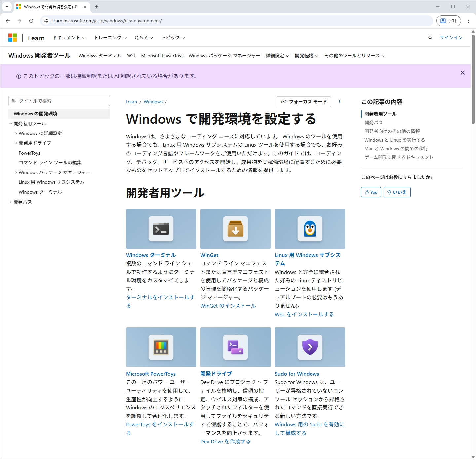Close the current browser tab
Screen dimensions: 476x460
click(x=85, y=7)
